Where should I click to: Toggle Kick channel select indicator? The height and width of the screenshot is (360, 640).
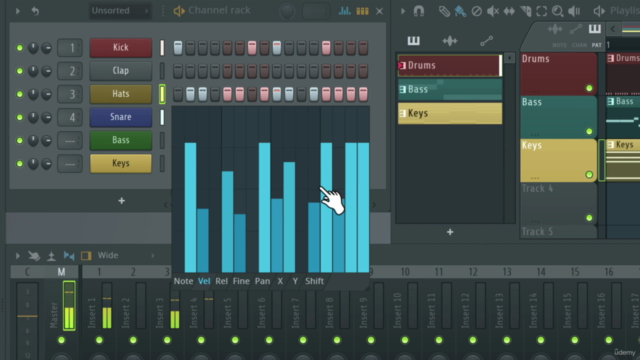[x=162, y=48]
